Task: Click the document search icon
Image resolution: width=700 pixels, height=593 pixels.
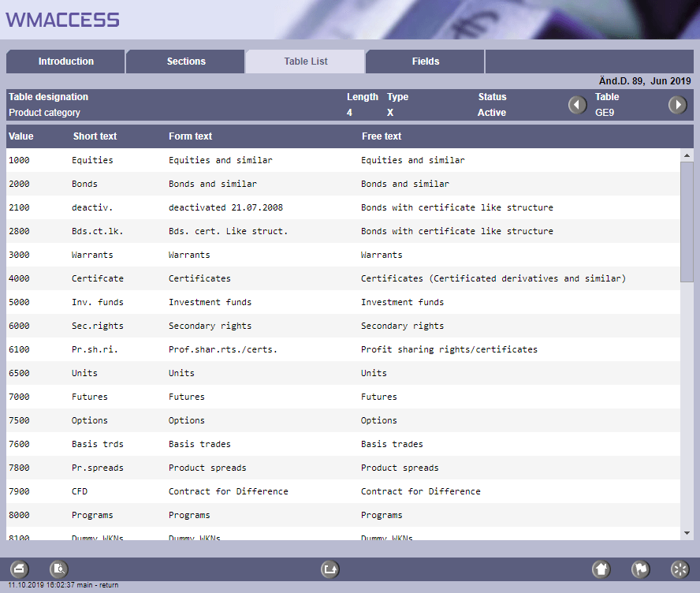Action: [59, 569]
